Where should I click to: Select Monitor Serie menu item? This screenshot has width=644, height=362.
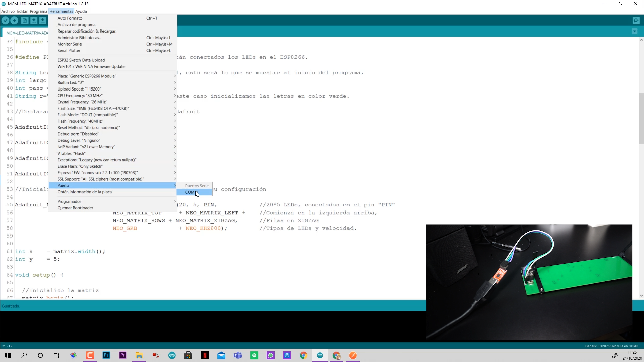point(69,44)
